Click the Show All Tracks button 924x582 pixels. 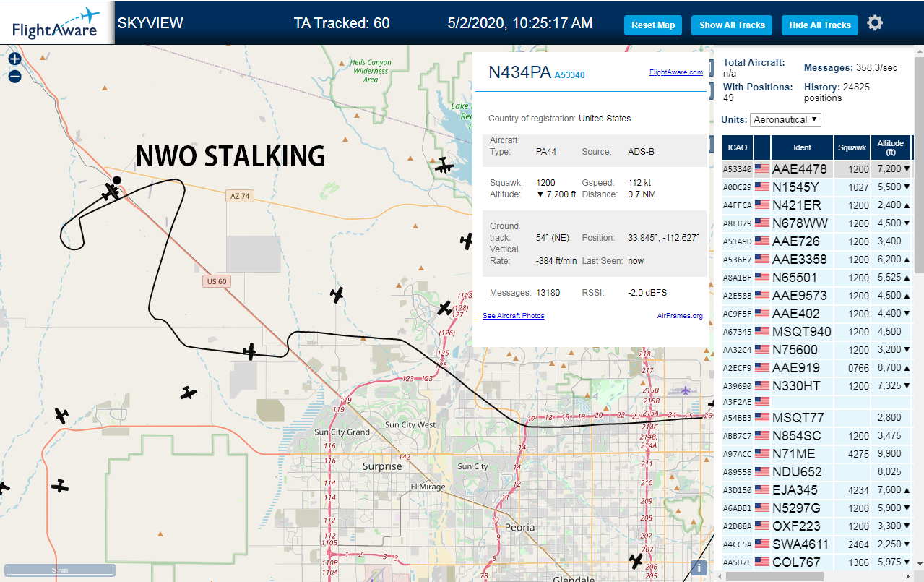pos(732,25)
